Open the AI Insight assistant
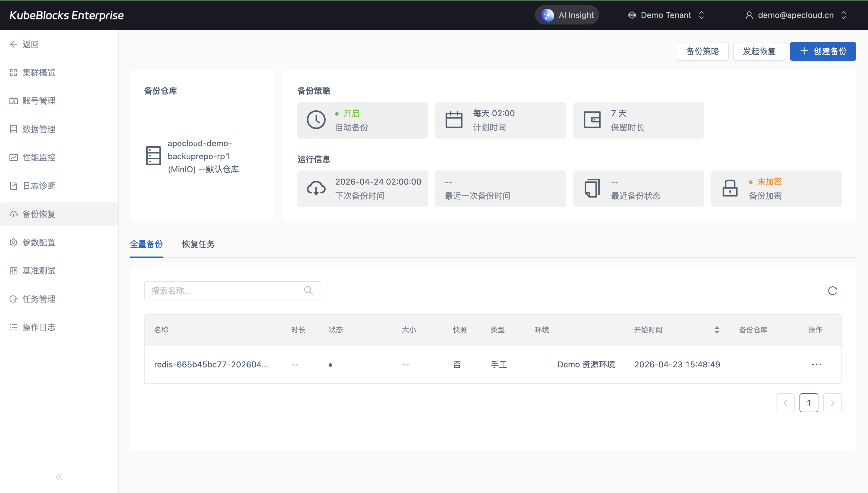This screenshot has height=493, width=868. pos(567,15)
